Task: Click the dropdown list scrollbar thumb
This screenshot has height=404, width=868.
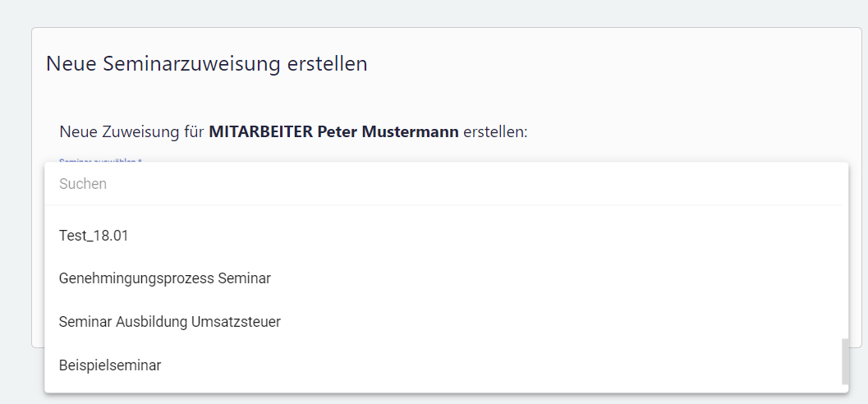Action: tap(844, 361)
